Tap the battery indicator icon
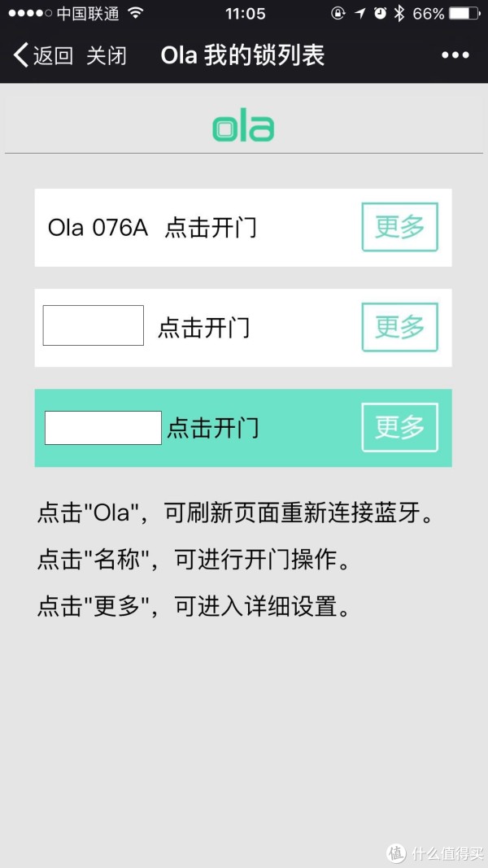This screenshot has height=868, width=488. point(464,14)
